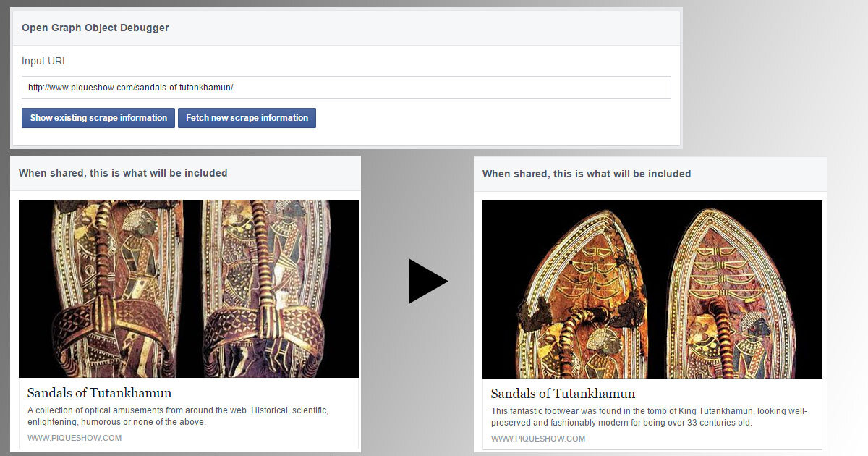Open right preview's full sandals image
The image size is (868, 456).
pos(652,290)
